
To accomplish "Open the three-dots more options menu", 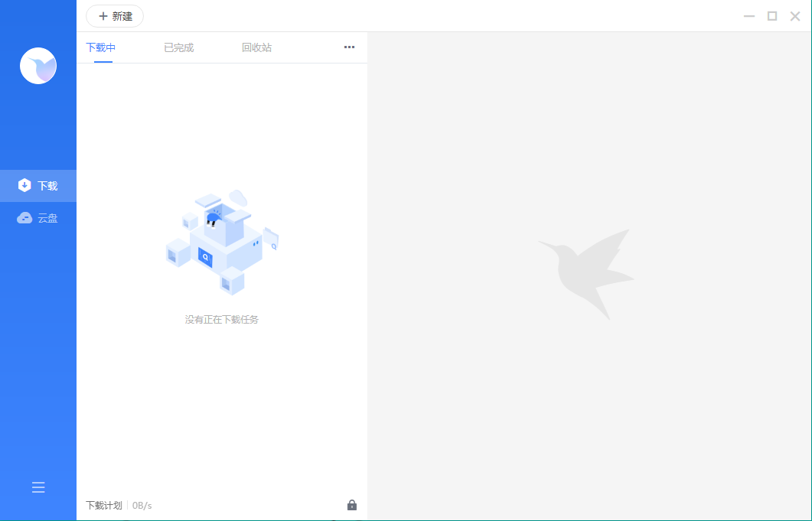I will (349, 47).
